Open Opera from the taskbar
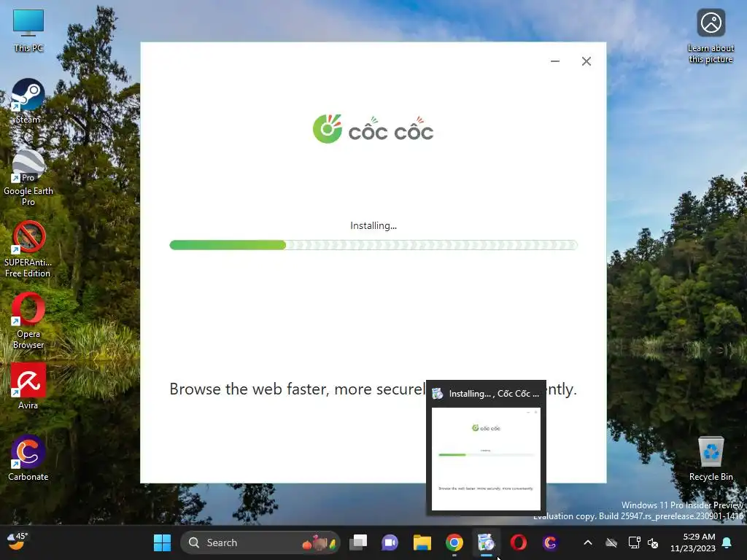The image size is (747, 560). 519,542
